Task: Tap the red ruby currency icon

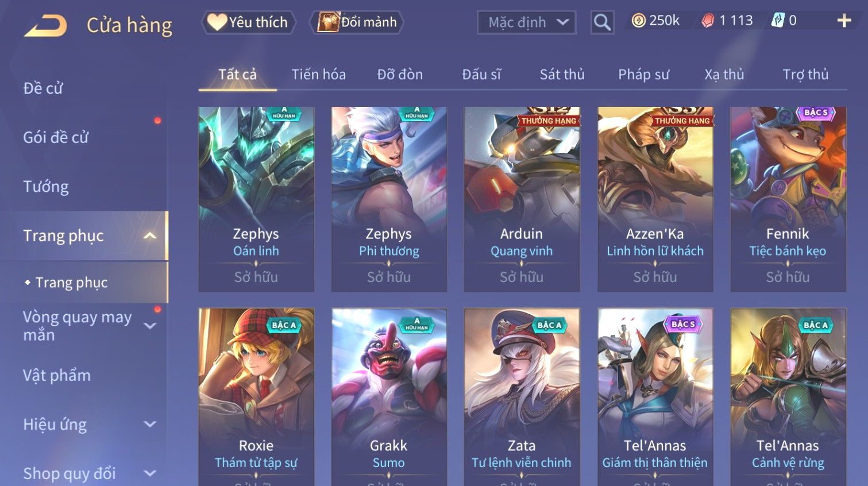Action: (708, 21)
